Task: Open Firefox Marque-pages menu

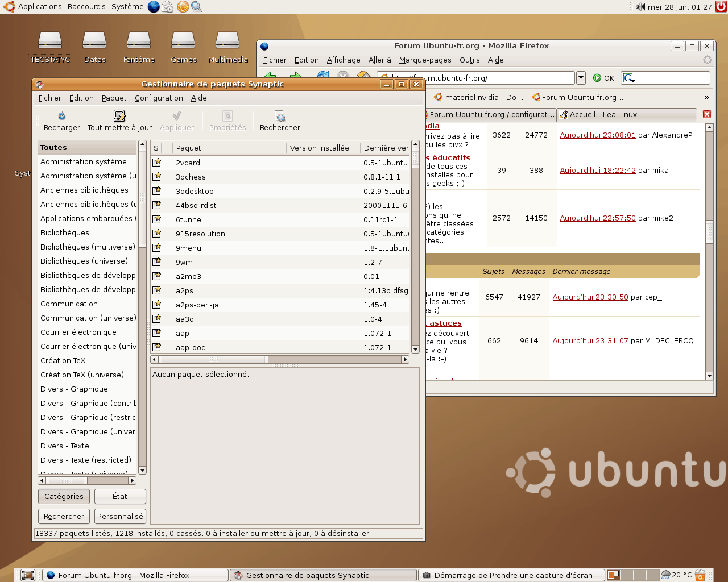Action: point(425,60)
